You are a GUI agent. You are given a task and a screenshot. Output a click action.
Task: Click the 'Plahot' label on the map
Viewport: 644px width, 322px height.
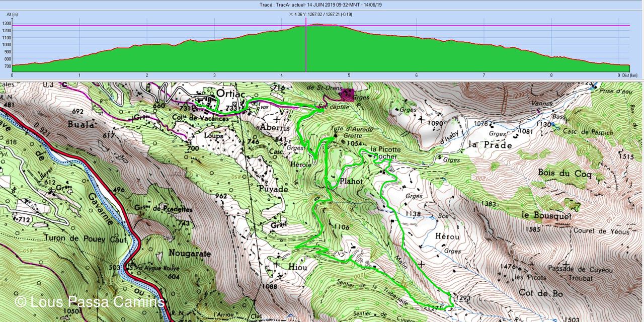351,181
